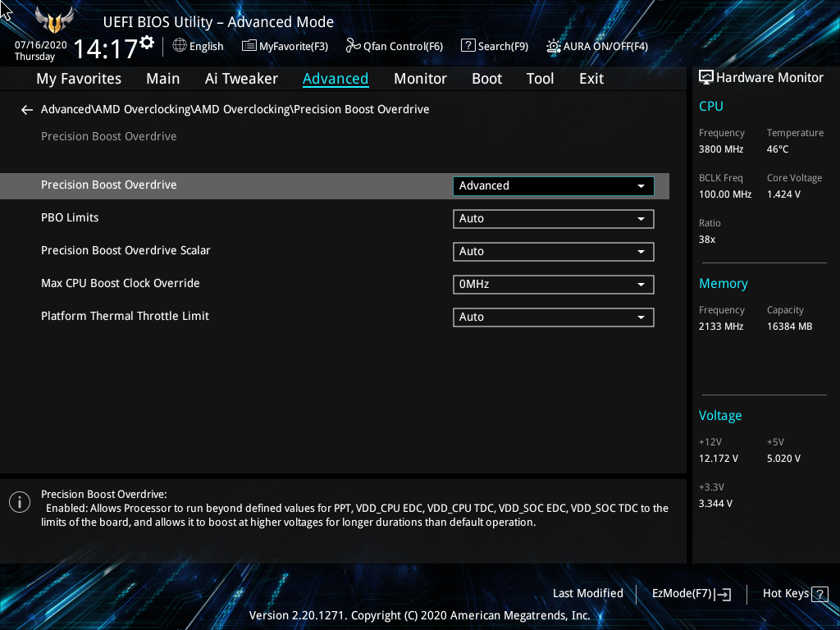Select Precision Boost Overdrive Scalar label
The image size is (840, 630).
pyautogui.click(x=126, y=250)
